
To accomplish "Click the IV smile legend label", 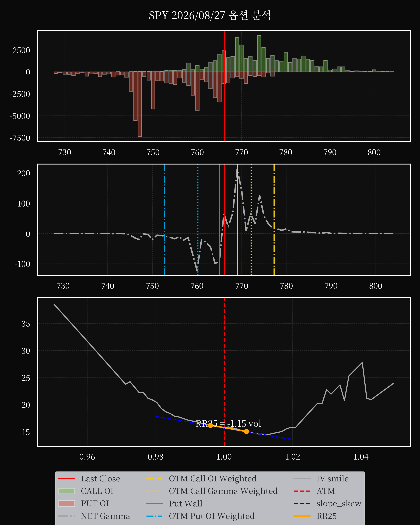I will [332, 479].
